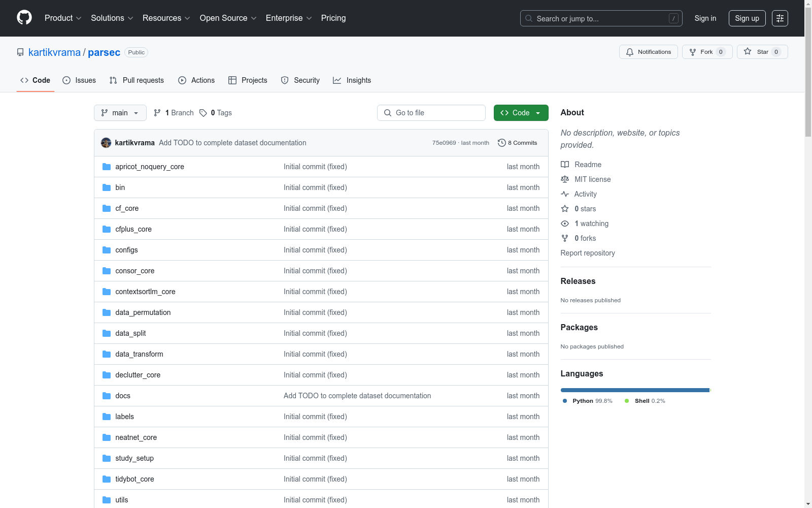Viewport: 812px width, 508px height.
Task: Open the main branch selector dropdown
Action: tap(120, 113)
